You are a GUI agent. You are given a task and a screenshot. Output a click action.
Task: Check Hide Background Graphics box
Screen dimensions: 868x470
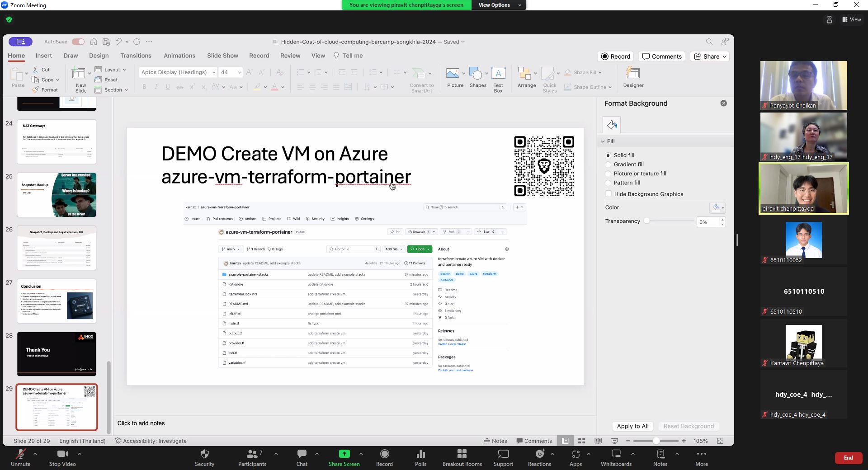tap(609, 194)
